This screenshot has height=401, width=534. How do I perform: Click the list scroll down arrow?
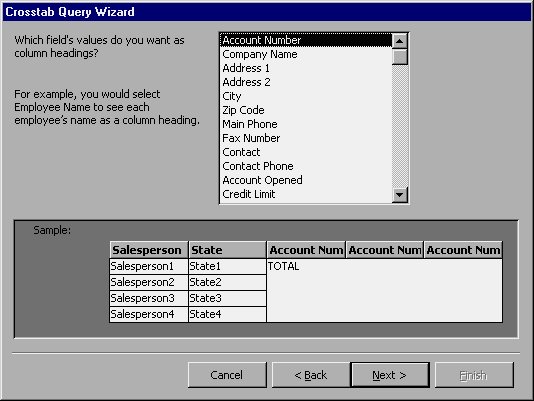pyautogui.click(x=399, y=195)
